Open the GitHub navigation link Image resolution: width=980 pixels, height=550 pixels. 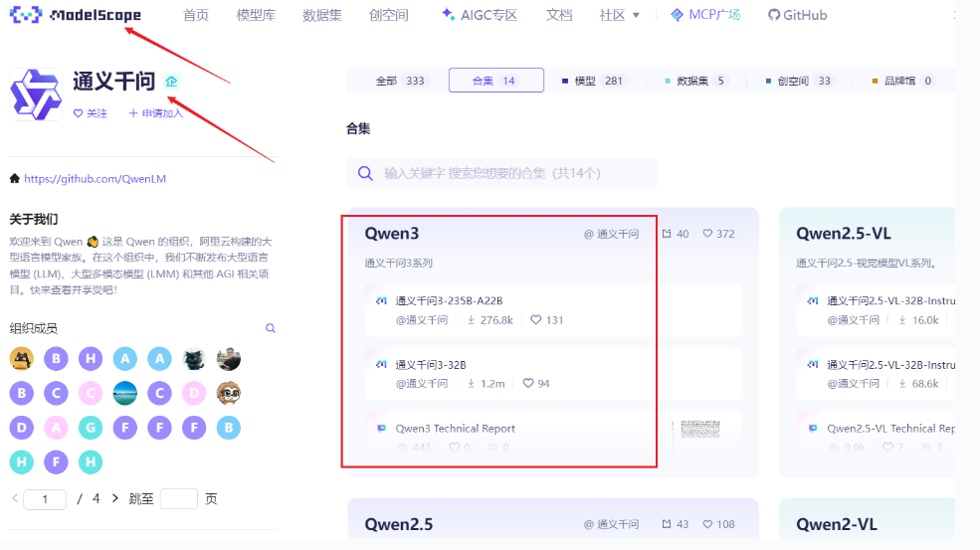click(798, 15)
